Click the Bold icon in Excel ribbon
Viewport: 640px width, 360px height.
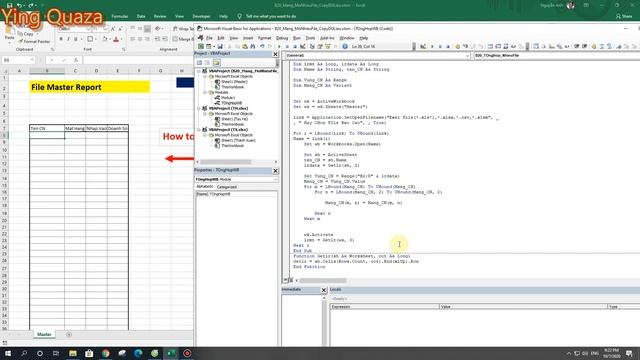[x=61, y=39]
